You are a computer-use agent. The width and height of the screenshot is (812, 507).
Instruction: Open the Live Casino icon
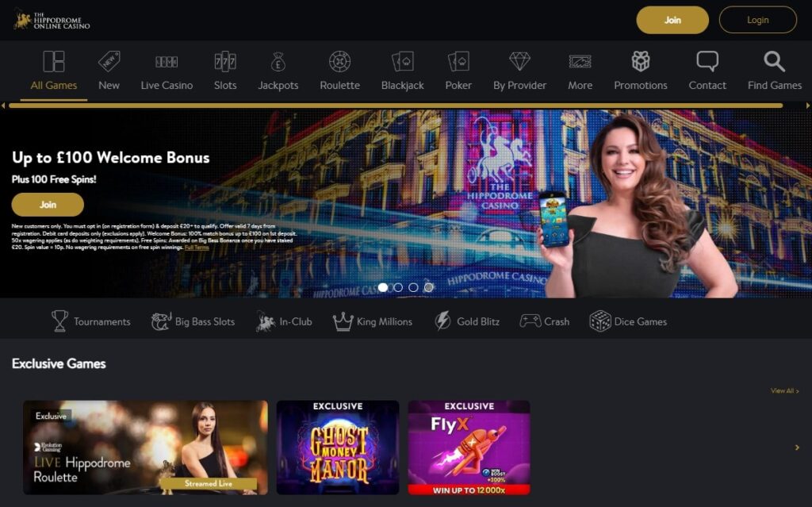click(167, 62)
